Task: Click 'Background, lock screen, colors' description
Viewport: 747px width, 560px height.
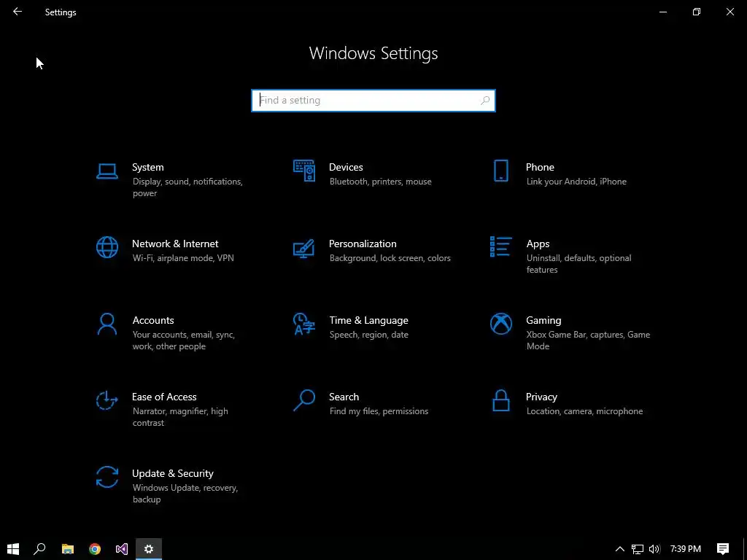Action: 390,258
